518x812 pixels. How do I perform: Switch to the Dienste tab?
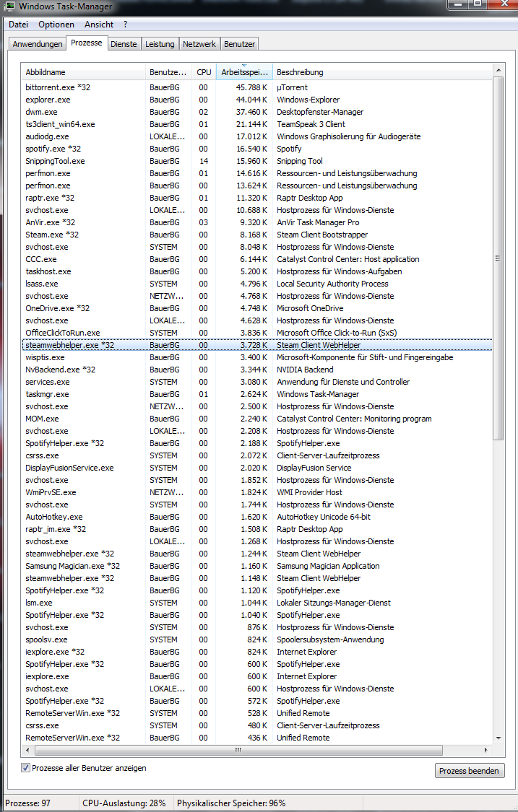(124, 44)
